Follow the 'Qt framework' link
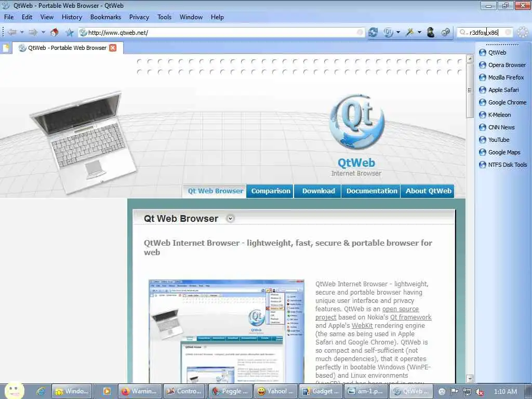 [410, 317]
